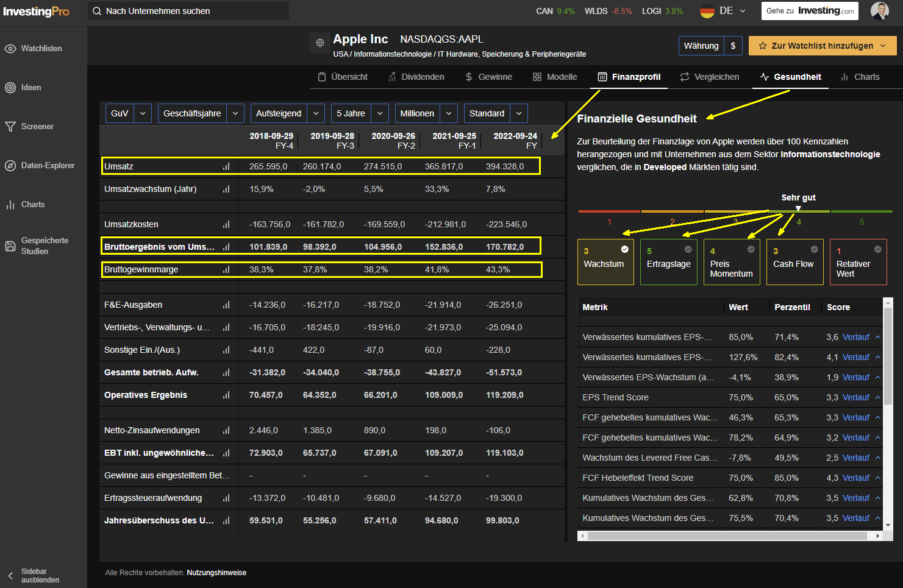The height and width of the screenshot is (588, 903).
Task: Open the Standard view dropdown
Action: [496, 113]
